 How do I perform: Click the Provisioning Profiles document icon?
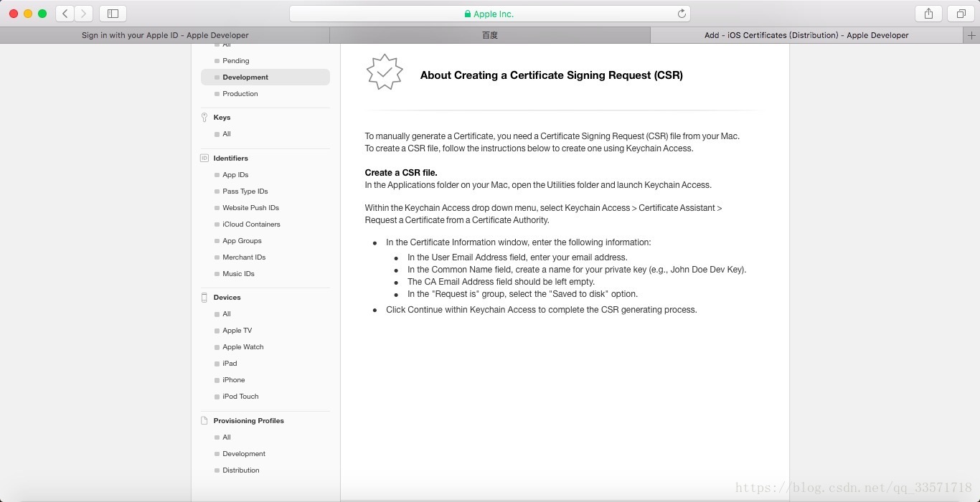coord(204,421)
